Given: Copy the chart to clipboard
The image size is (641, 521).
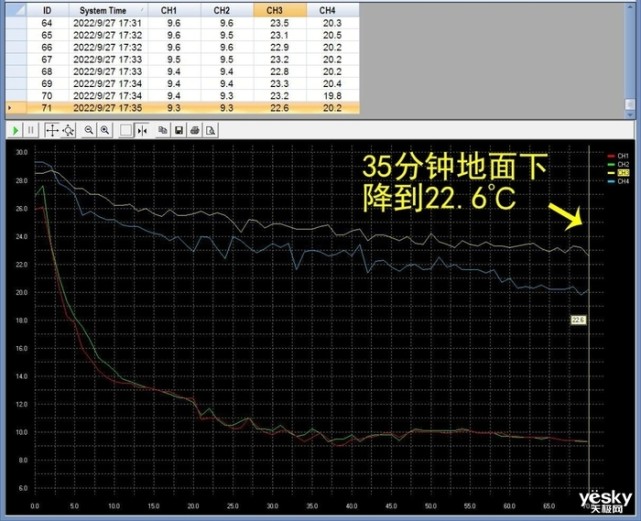Looking at the screenshot, I should pyautogui.click(x=163, y=130).
